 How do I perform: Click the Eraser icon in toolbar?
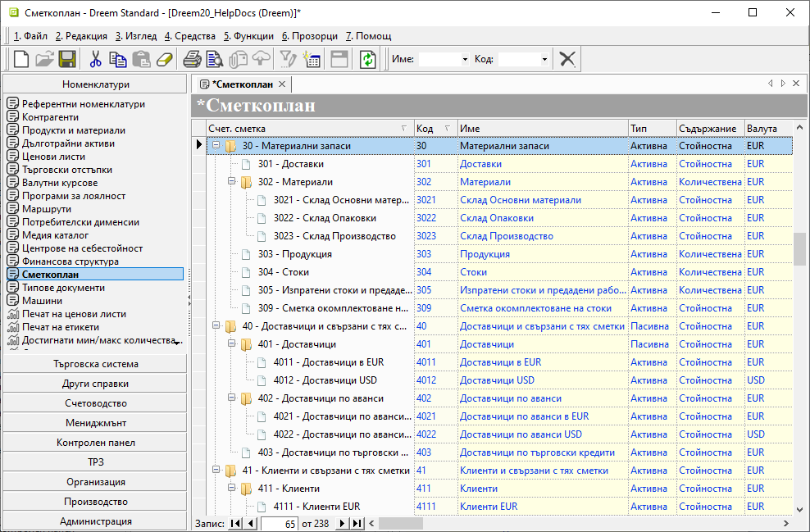pyautogui.click(x=165, y=59)
